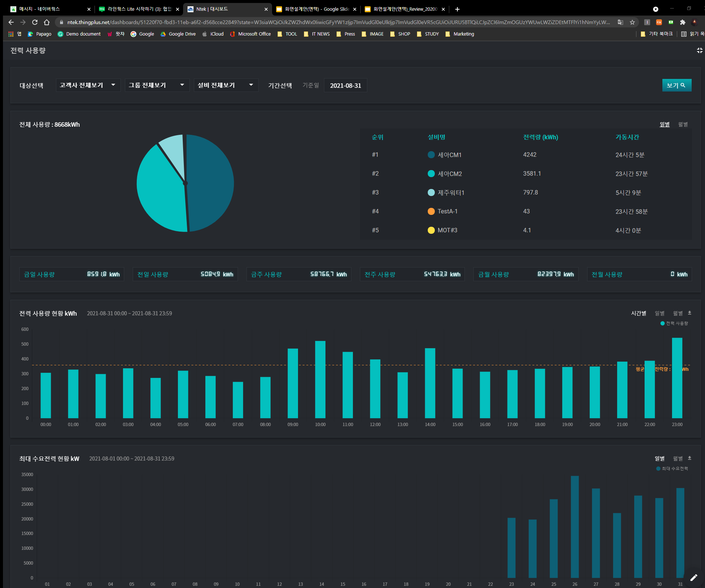Click the pencil edit icon at bottom right
705x588 pixels.
pyautogui.click(x=694, y=578)
